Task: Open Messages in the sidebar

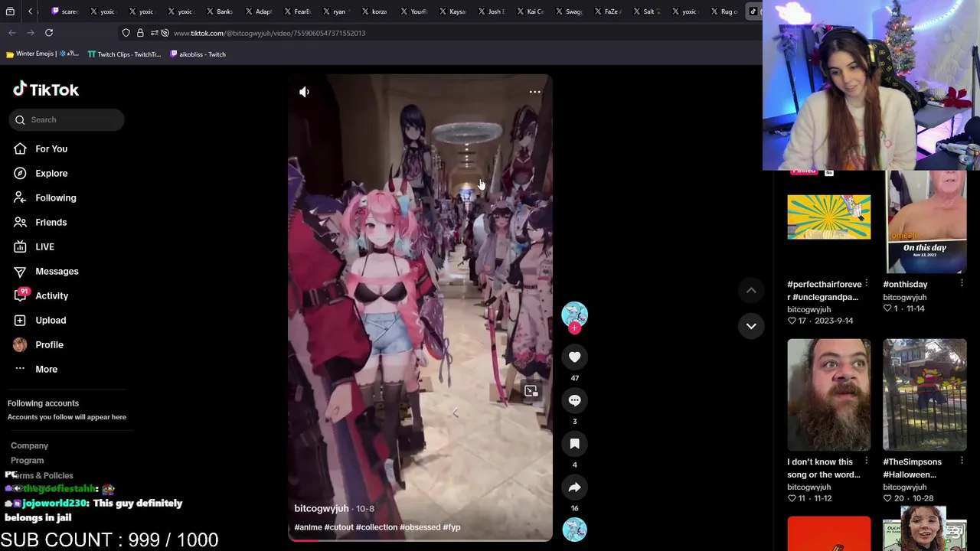Action: click(57, 271)
